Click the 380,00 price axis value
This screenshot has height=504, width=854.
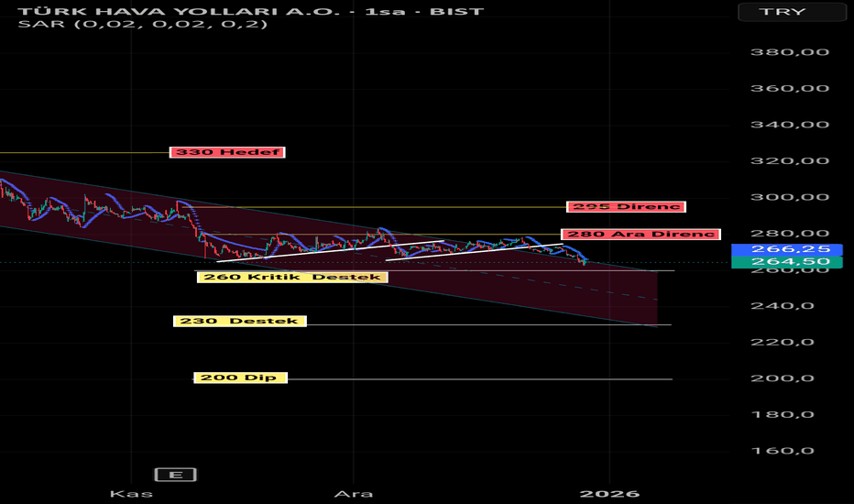[790, 52]
